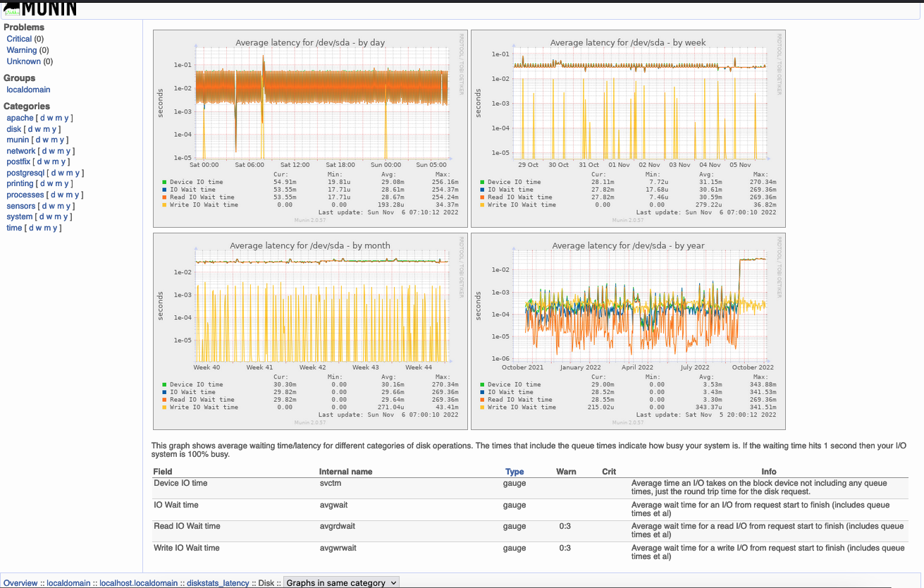
Task: Show postgresql graphs by week (w)
Action: 61,173
